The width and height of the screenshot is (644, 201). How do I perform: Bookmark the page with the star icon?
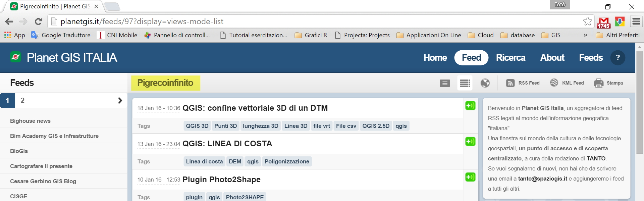pos(587,21)
